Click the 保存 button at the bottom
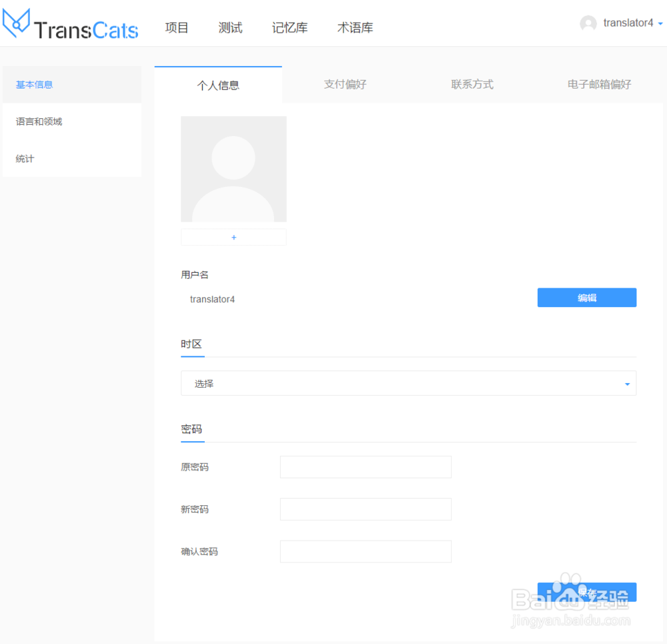Viewport: 667px width, 644px height. coord(586,592)
